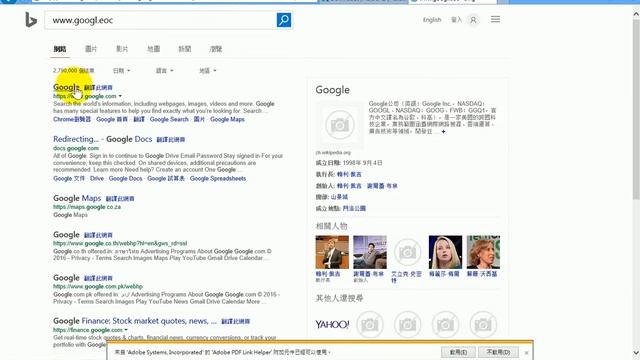The width and height of the screenshot is (640, 360).
Task: Close the Adobe PDF Link Helper notification bar
Action: [x=526, y=352]
